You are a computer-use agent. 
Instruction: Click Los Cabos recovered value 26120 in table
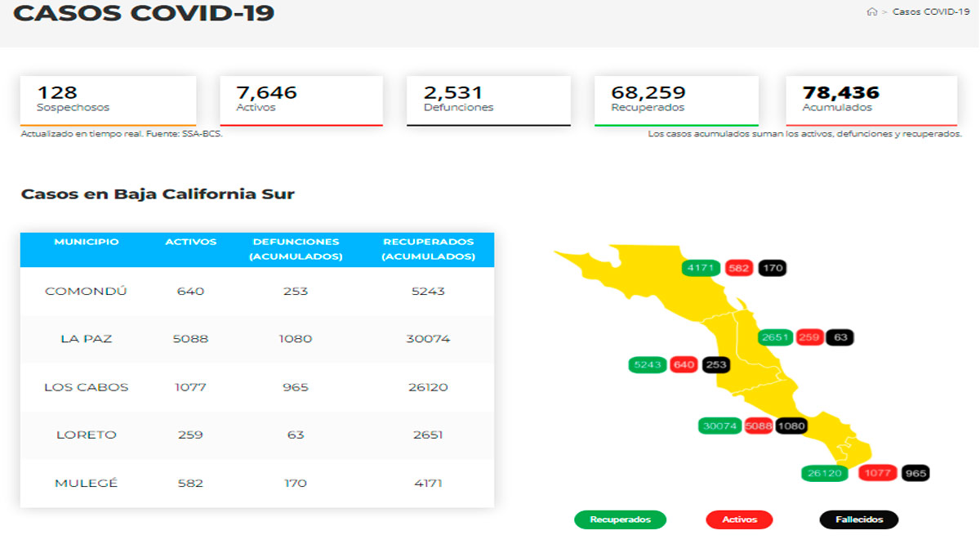point(428,387)
